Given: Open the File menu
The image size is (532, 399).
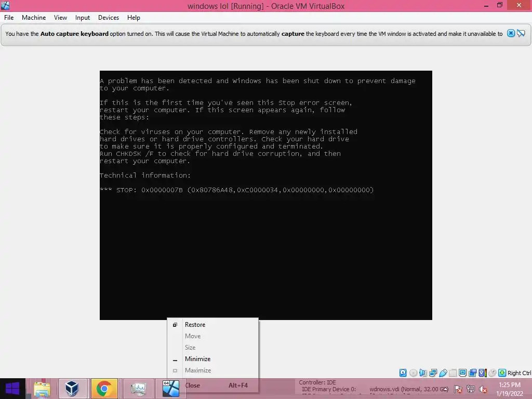Looking at the screenshot, I should tap(9, 18).
